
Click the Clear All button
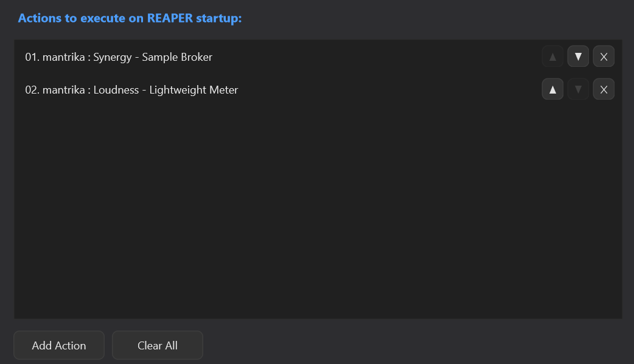coord(158,345)
